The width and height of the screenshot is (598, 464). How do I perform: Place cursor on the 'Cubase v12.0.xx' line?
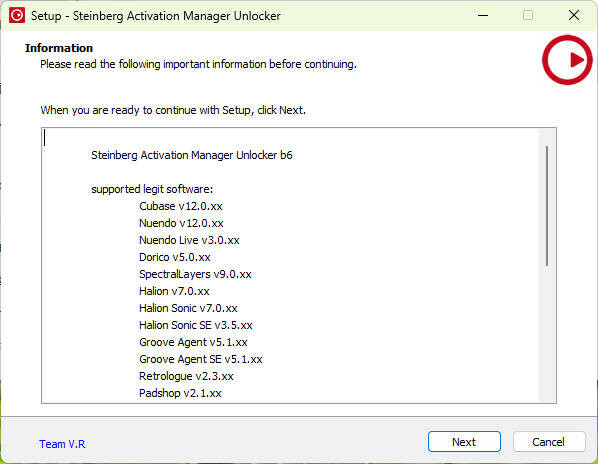click(181, 206)
